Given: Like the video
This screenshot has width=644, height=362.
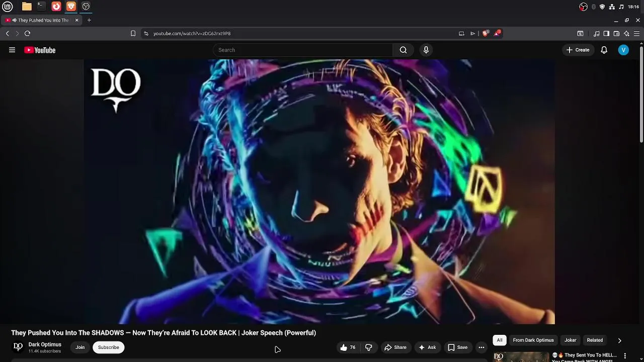Looking at the screenshot, I should 348,347.
